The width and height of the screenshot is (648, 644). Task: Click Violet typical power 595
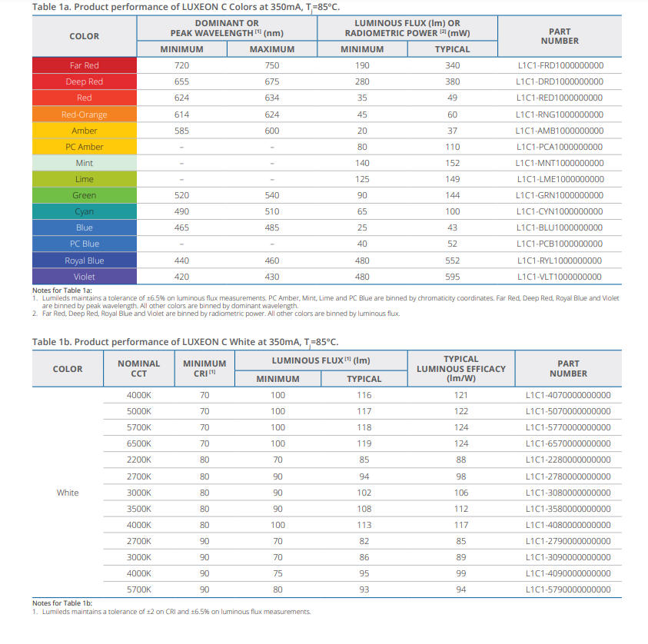click(453, 277)
